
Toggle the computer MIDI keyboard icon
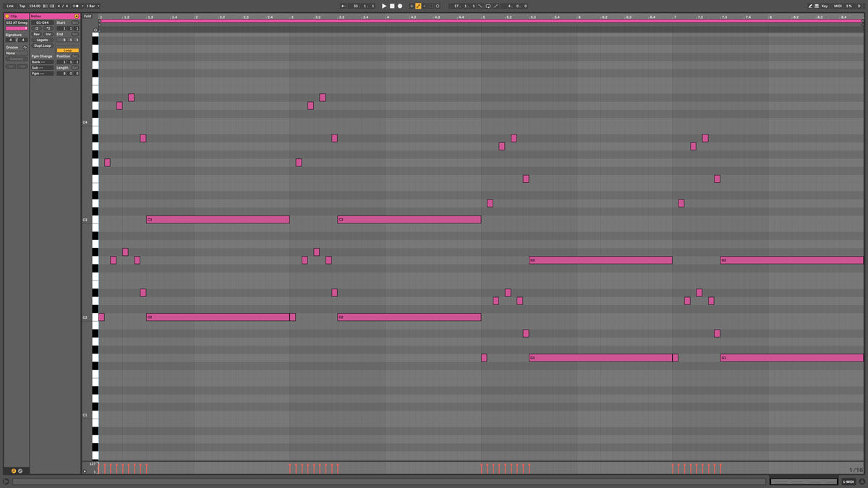tap(816, 6)
